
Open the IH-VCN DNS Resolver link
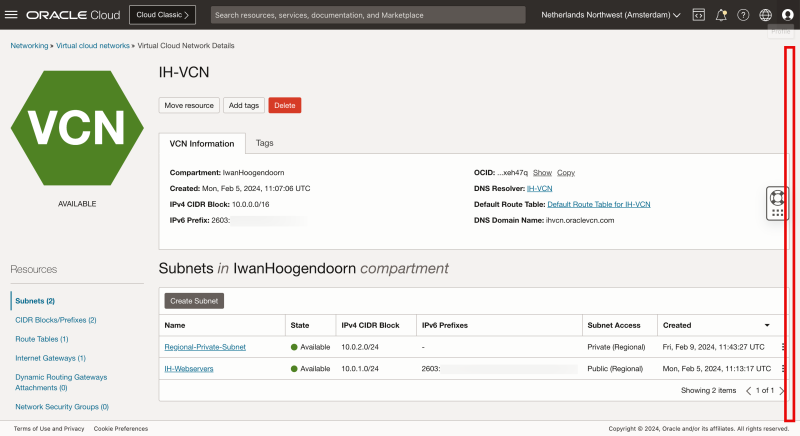tap(539, 189)
